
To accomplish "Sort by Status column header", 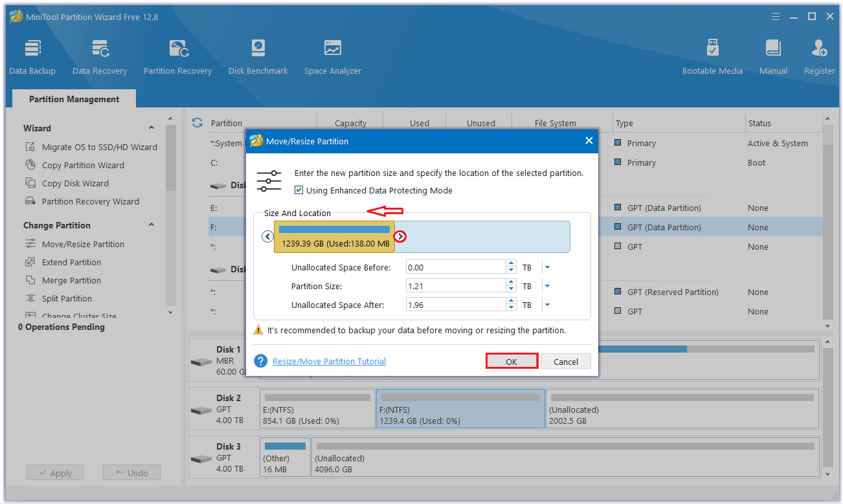I will (x=759, y=123).
